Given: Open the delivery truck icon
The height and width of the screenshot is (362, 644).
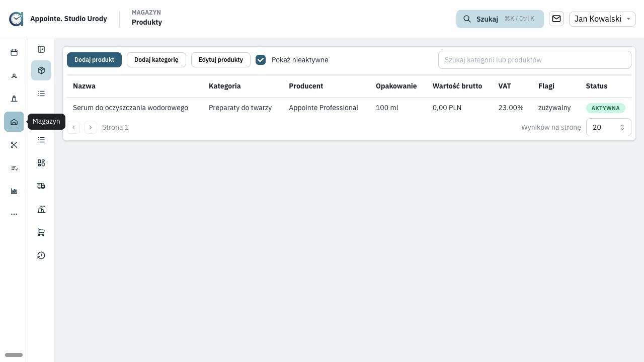Looking at the screenshot, I should pyautogui.click(x=41, y=186).
